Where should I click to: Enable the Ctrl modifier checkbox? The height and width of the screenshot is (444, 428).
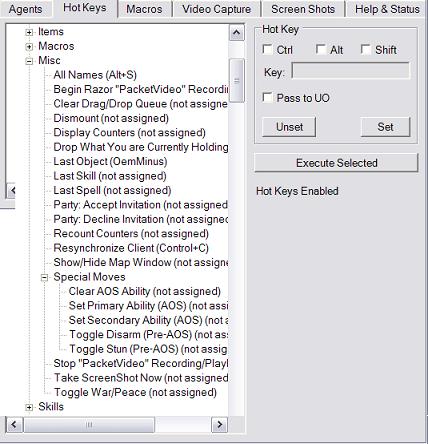pyautogui.click(x=267, y=50)
